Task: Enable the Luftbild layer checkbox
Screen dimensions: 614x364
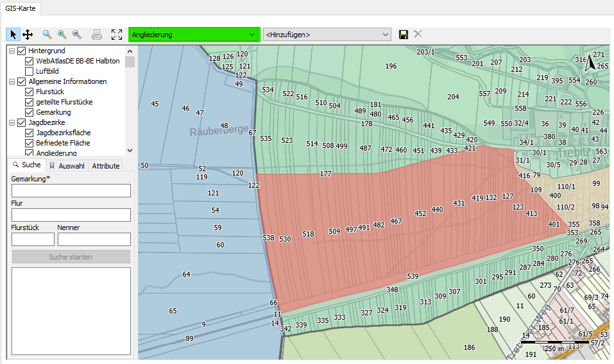Action: click(x=30, y=71)
